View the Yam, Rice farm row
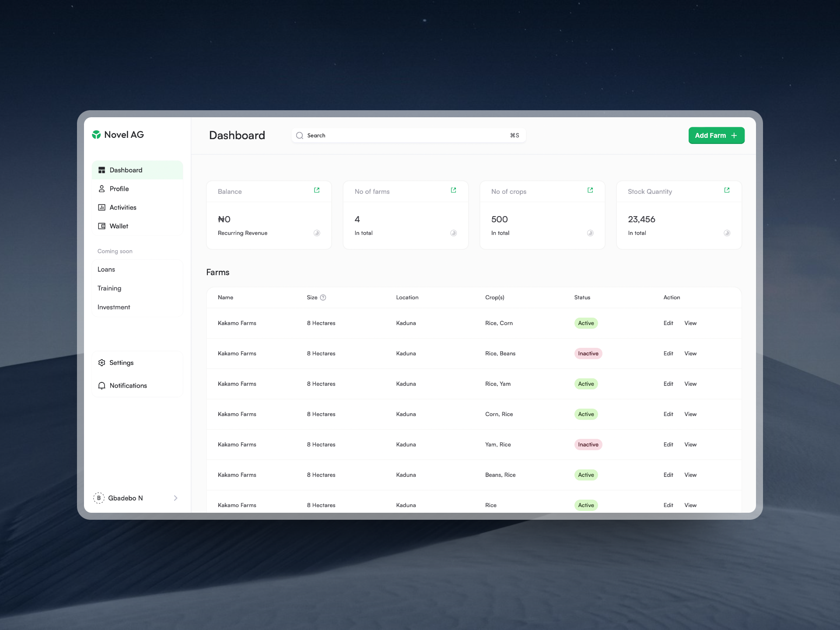The image size is (840, 630). pyautogui.click(x=690, y=444)
